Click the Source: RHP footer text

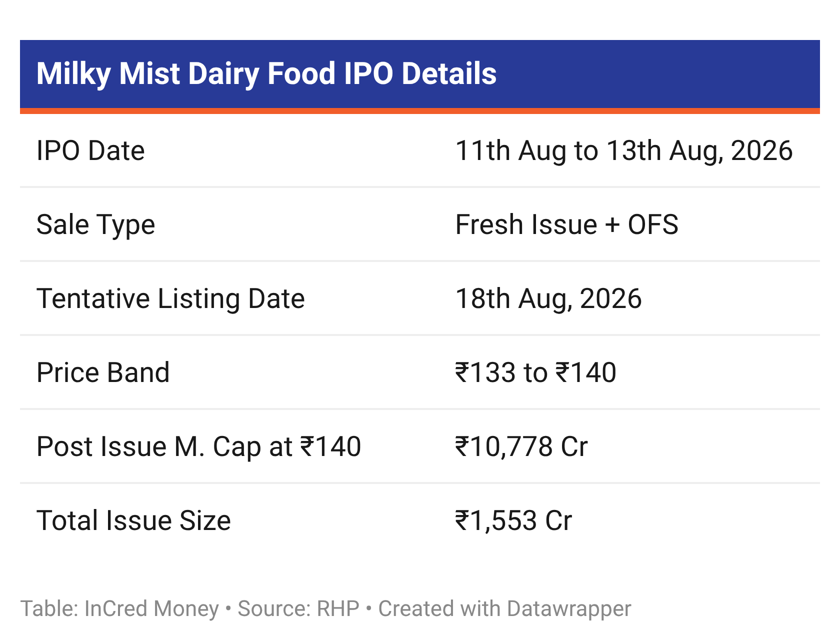click(x=298, y=609)
